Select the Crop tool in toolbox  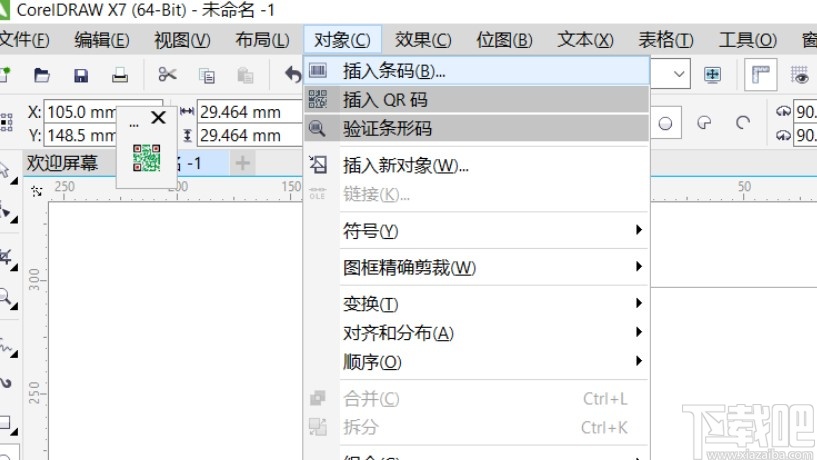[x=7, y=256]
